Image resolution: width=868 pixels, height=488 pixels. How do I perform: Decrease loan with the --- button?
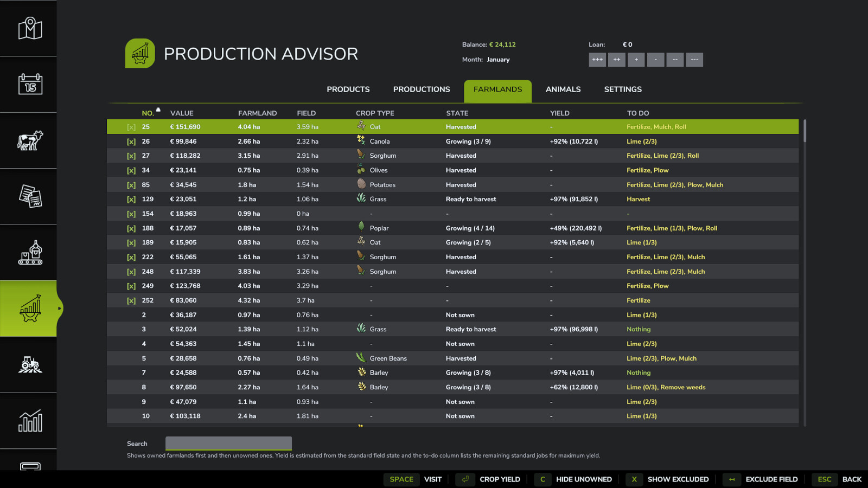point(694,60)
